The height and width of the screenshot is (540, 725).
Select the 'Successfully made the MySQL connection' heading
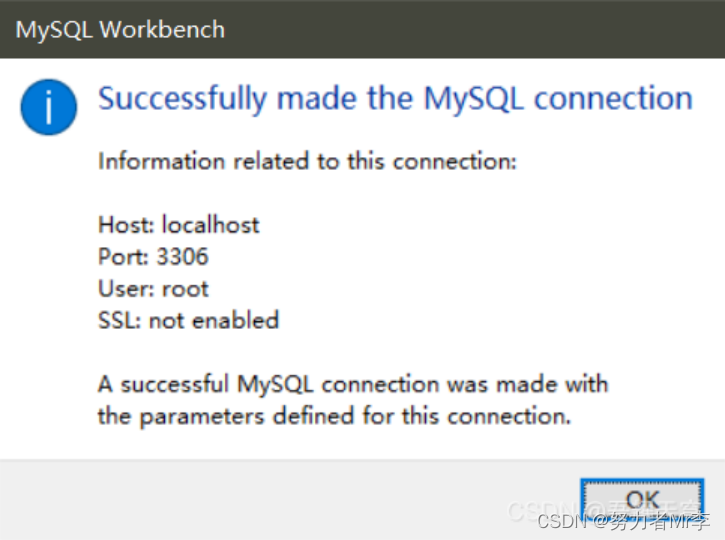pos(395,99)
